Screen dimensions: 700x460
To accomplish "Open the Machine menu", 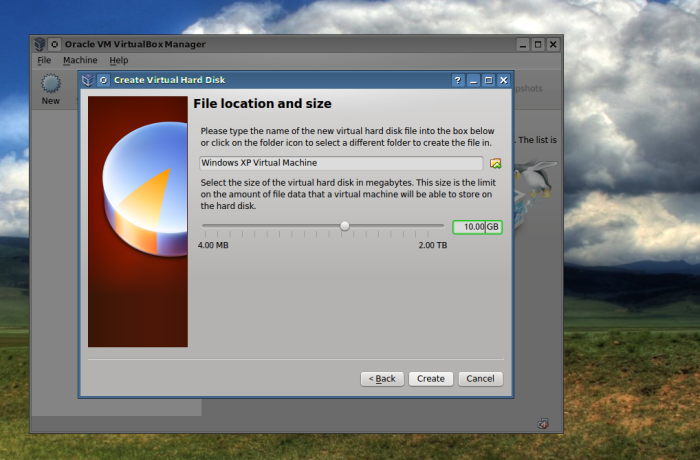I will [80, 60].
